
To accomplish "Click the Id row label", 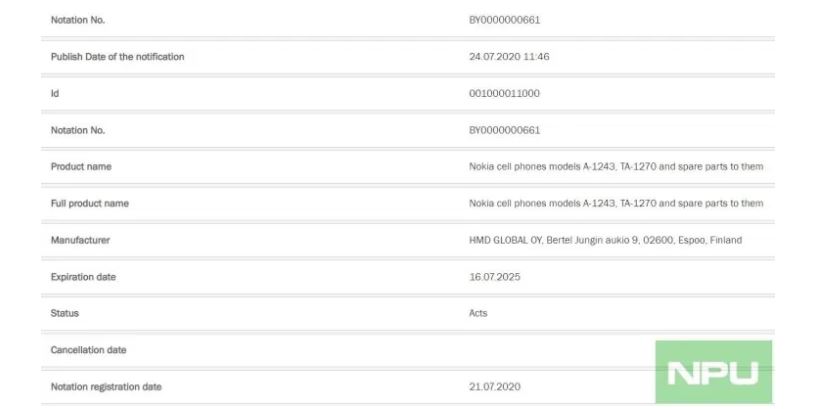I will pyautogui.click(x=55, y=93).
